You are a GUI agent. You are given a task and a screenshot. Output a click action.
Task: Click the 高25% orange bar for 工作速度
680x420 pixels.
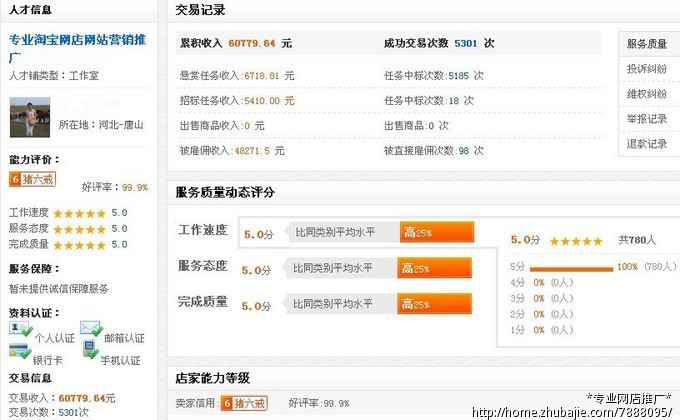(x=437, y=232)
